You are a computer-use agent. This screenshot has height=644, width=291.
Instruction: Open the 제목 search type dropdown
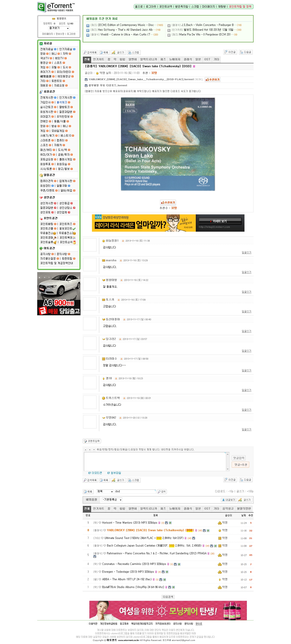pyautogui.click(x=105, y=491)
